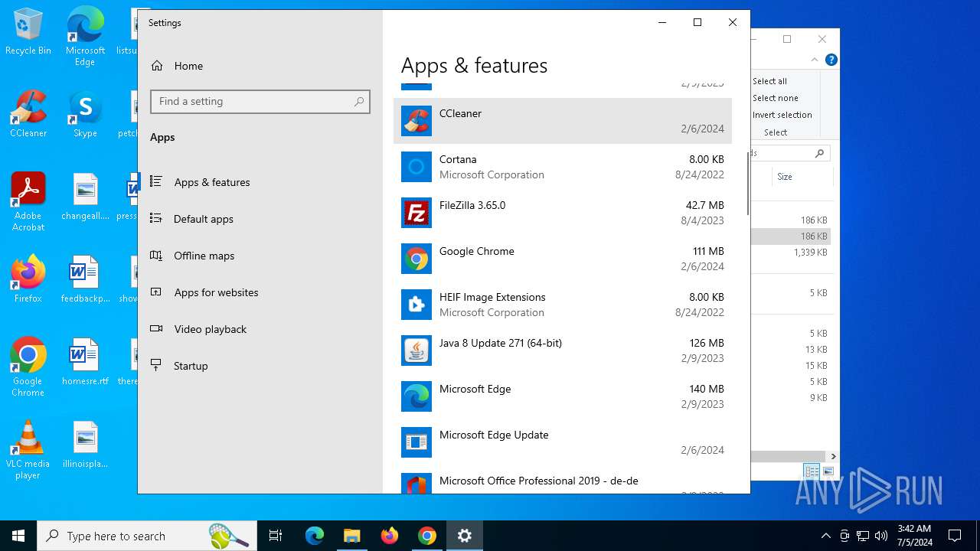
Task: Open the CCleaner app icon in list
Action: pos(416,121)
